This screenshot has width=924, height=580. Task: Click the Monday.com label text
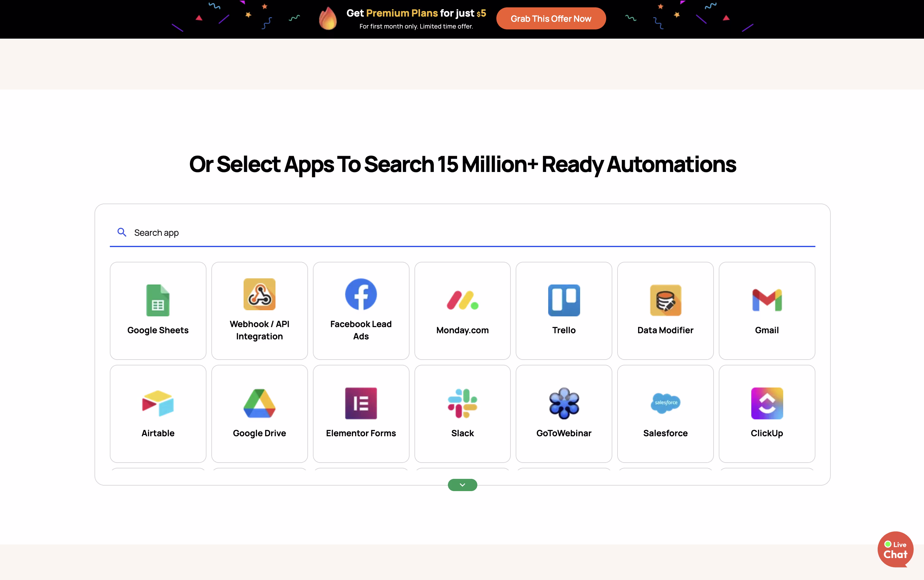[x=462, y=330]
